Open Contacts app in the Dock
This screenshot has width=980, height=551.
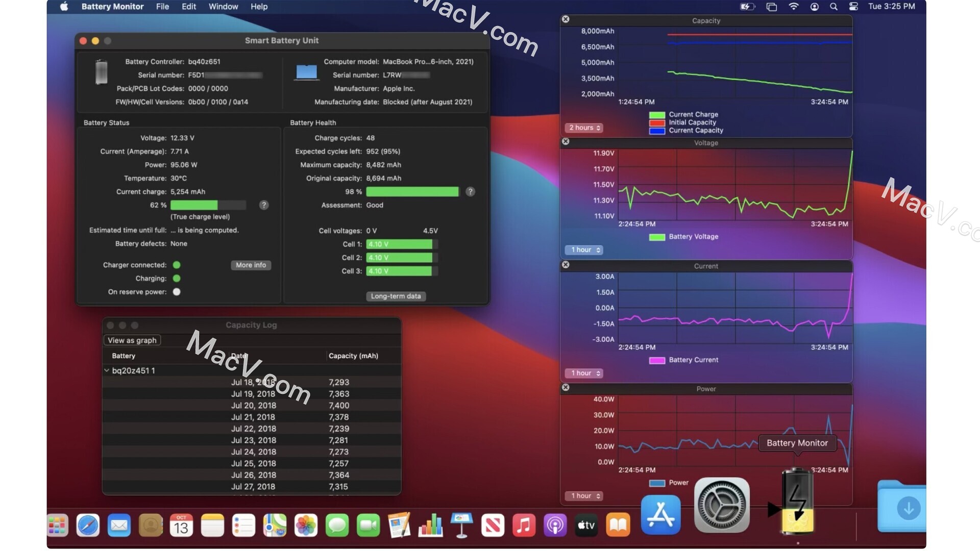[x=151, y=525]
